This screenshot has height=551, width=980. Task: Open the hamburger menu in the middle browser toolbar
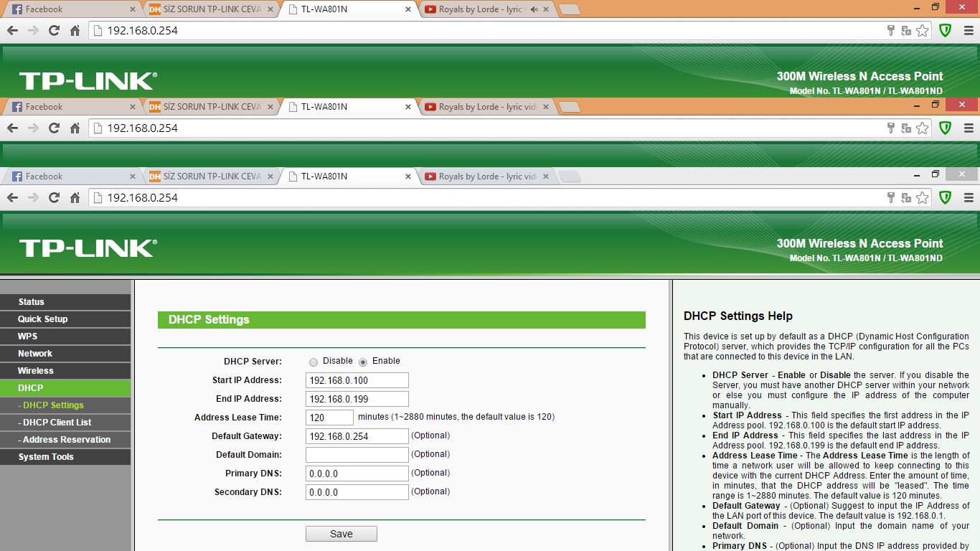(x=969, y=128)
